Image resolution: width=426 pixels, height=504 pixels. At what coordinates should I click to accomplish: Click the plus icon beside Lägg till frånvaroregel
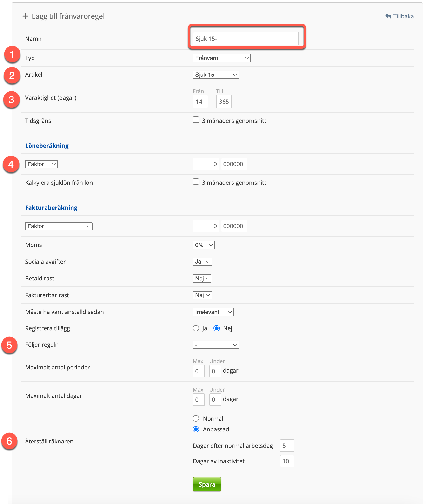(25, 16)
